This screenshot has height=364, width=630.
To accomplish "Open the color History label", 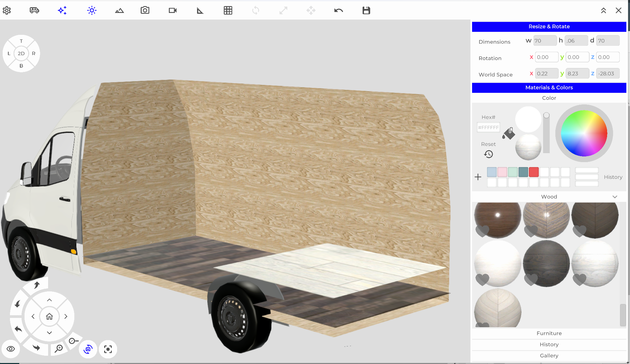I will click(613, 177).
